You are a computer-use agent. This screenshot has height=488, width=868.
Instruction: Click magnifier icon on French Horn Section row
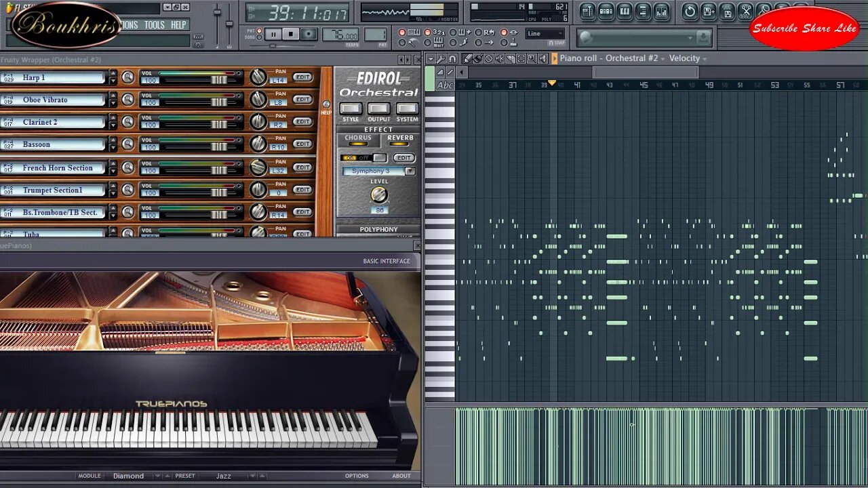(x=127, y=167)
